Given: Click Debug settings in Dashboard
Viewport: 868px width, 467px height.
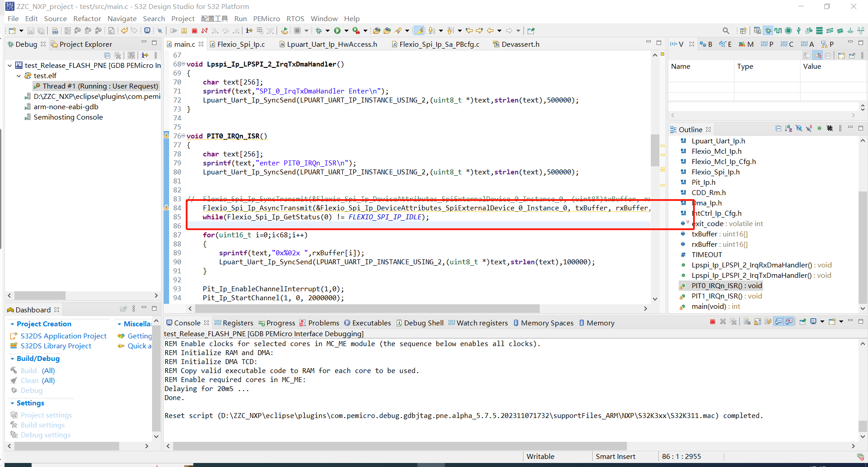Looking at the screenshot, I should point(45,435).
